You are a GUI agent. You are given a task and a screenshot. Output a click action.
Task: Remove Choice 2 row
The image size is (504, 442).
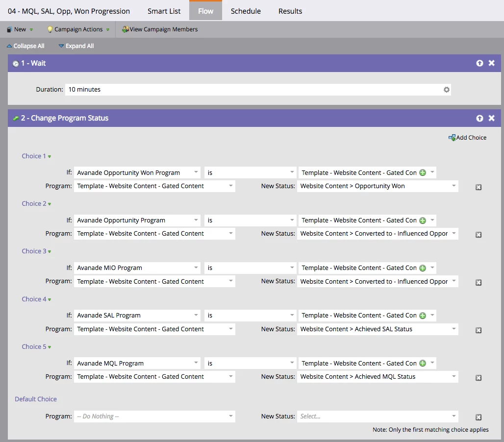(x=479, y=235)
